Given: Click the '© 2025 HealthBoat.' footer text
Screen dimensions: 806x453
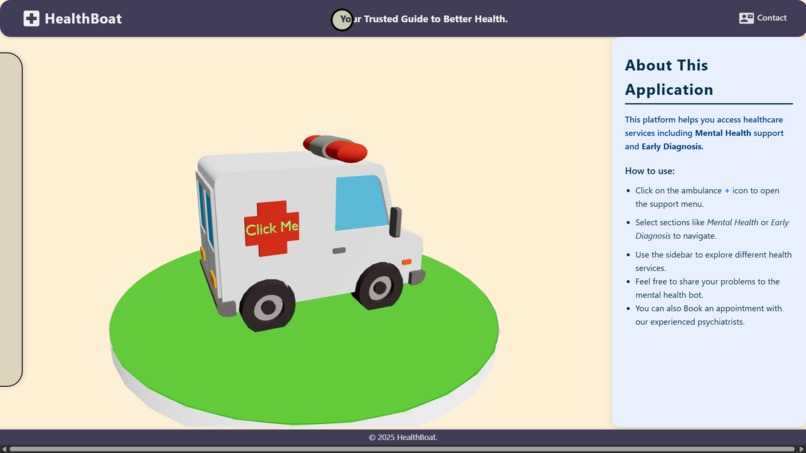Looking at the screenshot, I should tap(403, 437).
